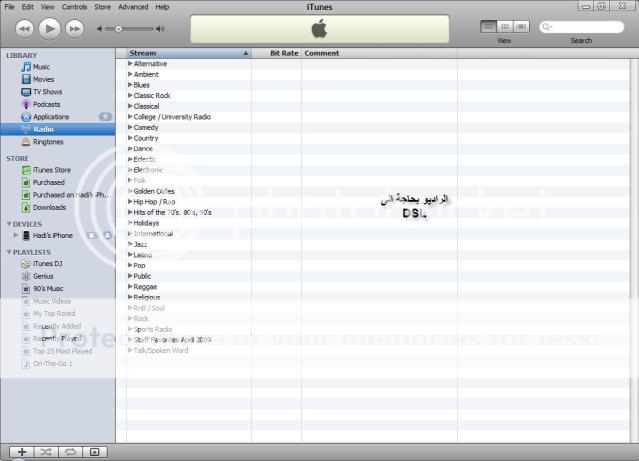Open the 90's Music smart playlist icon

pos(26,289)
